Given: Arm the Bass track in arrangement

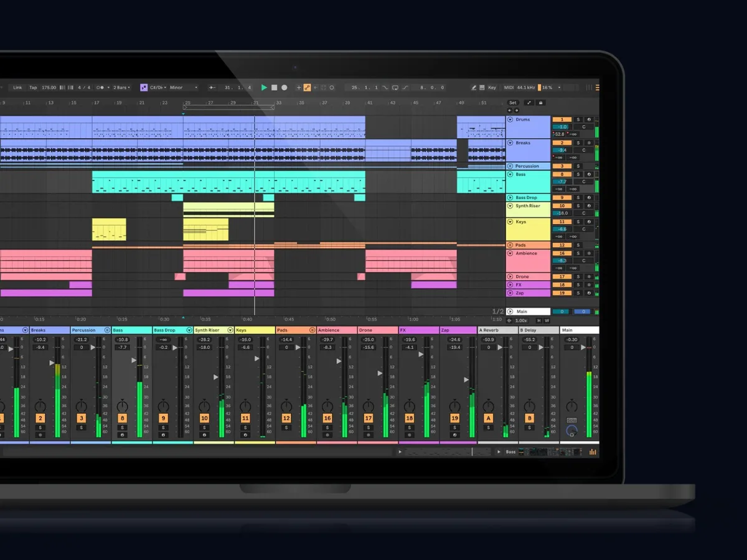Looking at the screenshot, I should click(589, 175).
